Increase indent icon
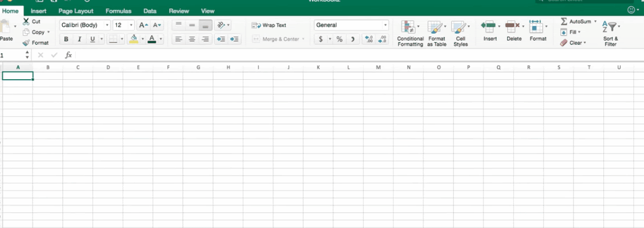 click(234, 39)
